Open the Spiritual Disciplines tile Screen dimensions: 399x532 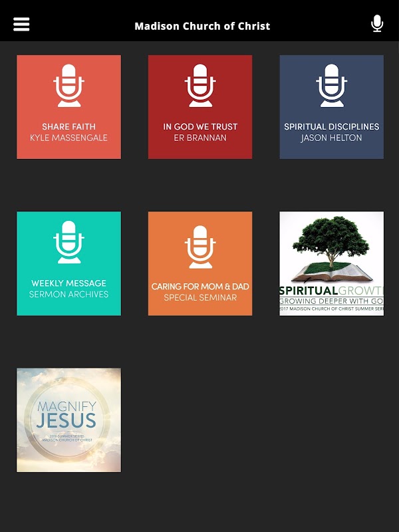tap(331, 107)
